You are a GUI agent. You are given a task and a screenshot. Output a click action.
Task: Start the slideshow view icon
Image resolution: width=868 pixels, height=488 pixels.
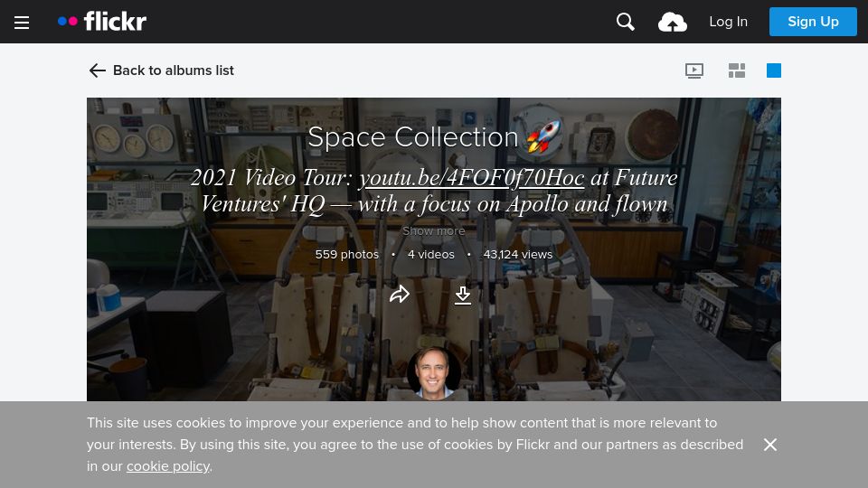[694, 70]
